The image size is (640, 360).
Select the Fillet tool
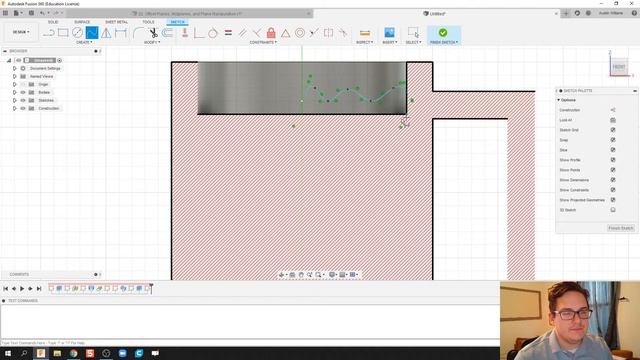139,33
